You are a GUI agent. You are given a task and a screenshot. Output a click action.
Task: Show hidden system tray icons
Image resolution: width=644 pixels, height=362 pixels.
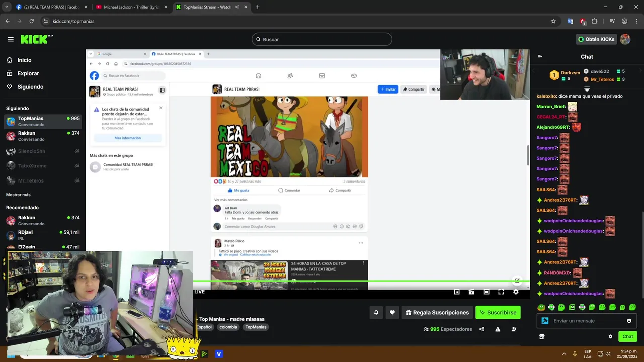point(564,354)
